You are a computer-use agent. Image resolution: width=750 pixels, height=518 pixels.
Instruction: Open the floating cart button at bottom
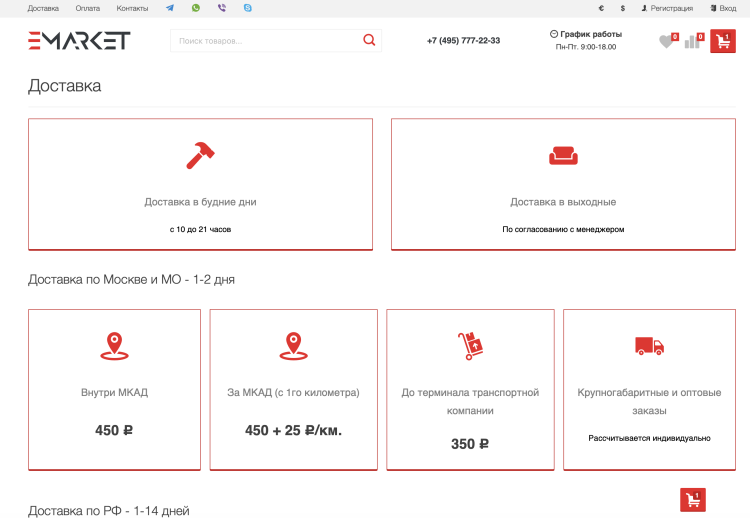[693, 500]
